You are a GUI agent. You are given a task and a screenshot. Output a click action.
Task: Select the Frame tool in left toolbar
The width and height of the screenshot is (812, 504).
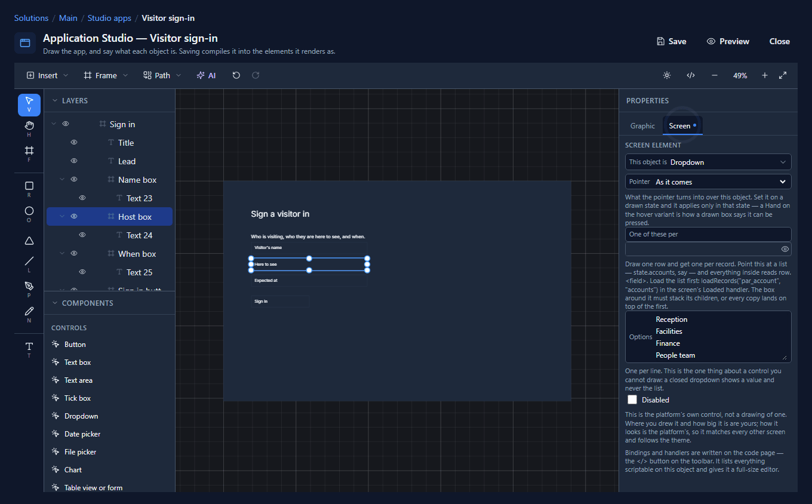pyautogui.click(x=29, y=153)
